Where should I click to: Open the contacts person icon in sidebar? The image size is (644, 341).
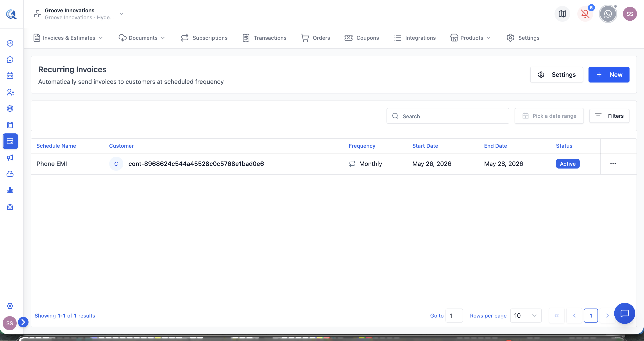[x=10, y=92]
